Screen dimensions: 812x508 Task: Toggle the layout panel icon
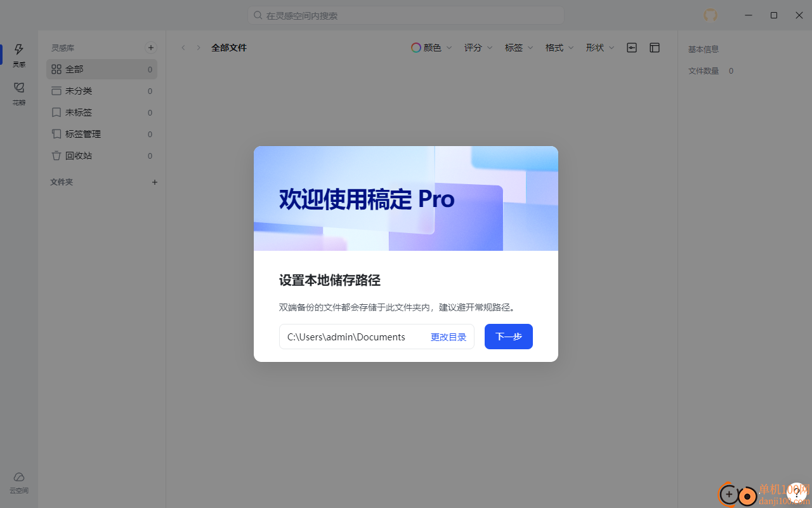pyautogui.click(x=655, y=48)
